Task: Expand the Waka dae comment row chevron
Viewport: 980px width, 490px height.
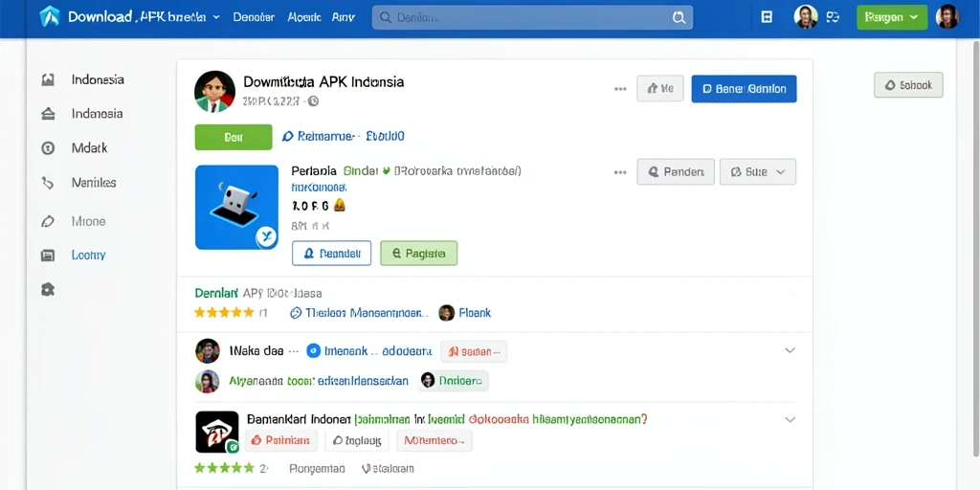Action: 790,350
